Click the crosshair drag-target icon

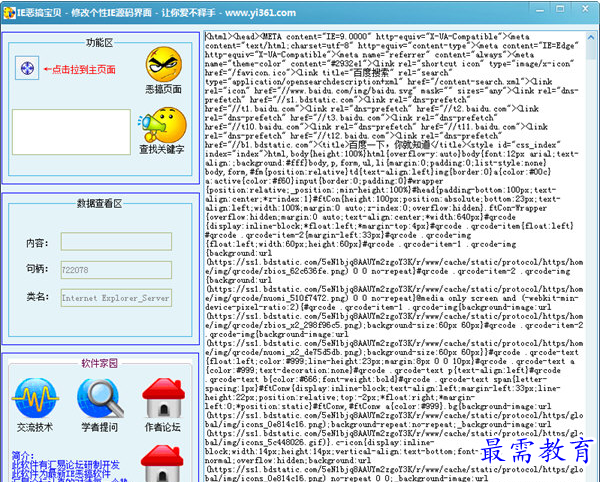coord(27,68)
